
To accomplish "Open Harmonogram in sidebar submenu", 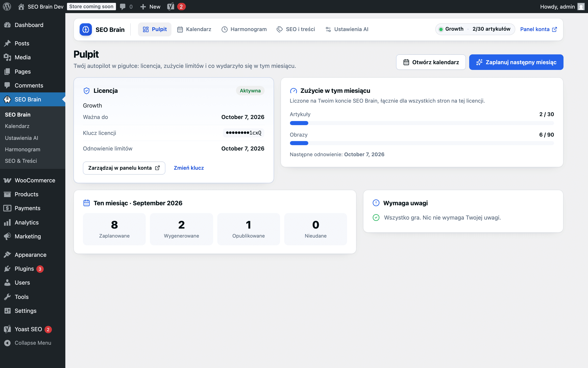I will [22, 149].
